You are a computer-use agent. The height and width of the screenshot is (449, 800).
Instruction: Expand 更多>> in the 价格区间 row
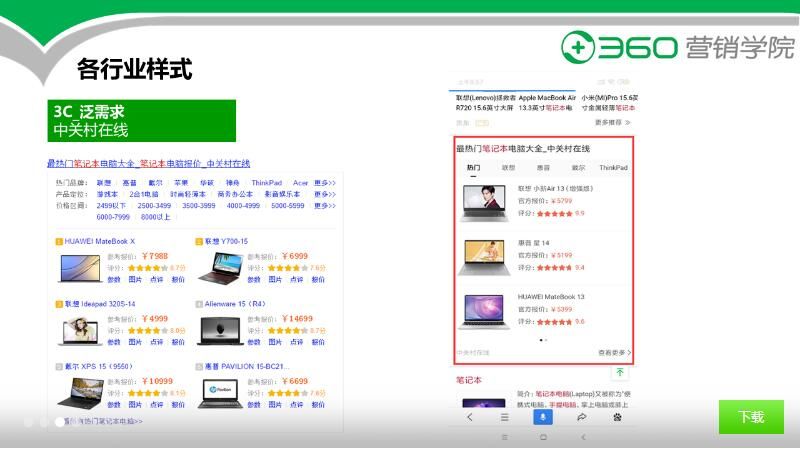(325, 206)
